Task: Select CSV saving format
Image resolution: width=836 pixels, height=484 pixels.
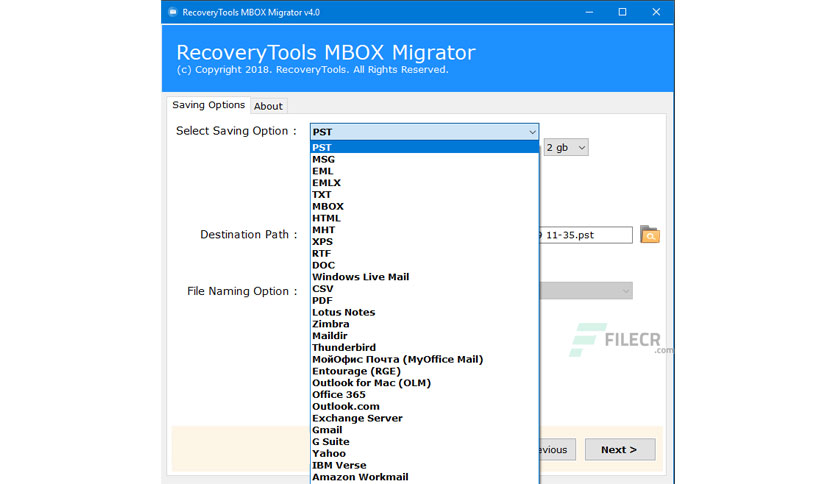Action: [x=424, y=288]
